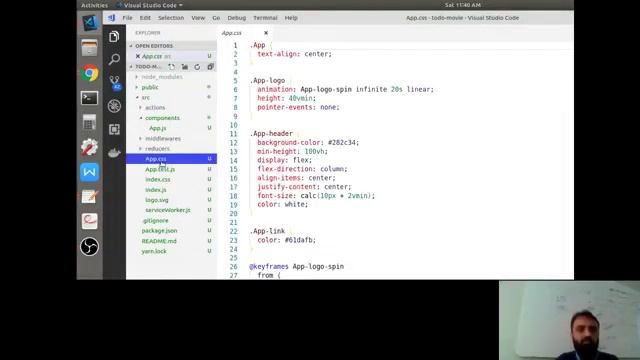Close the App.css editor tab

266,33
